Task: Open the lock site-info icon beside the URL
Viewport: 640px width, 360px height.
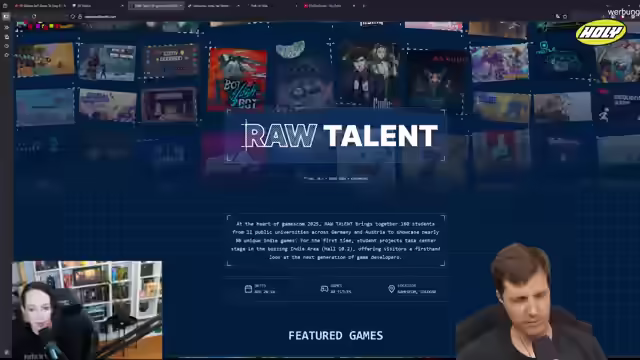Action: pos(80,17)
